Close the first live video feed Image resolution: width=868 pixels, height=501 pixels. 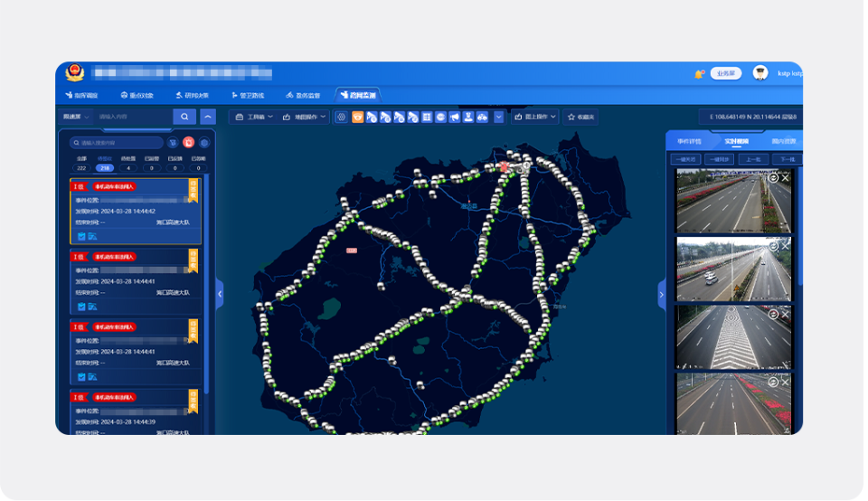786,178
